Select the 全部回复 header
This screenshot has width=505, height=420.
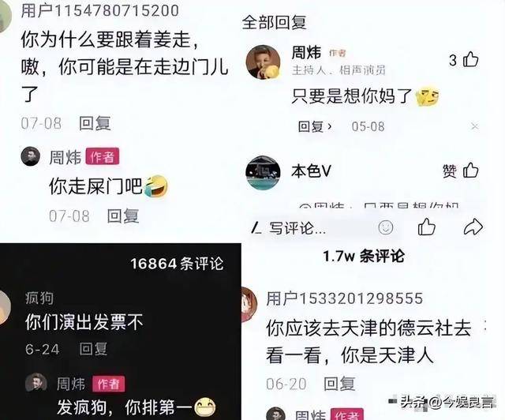(274, 22)
